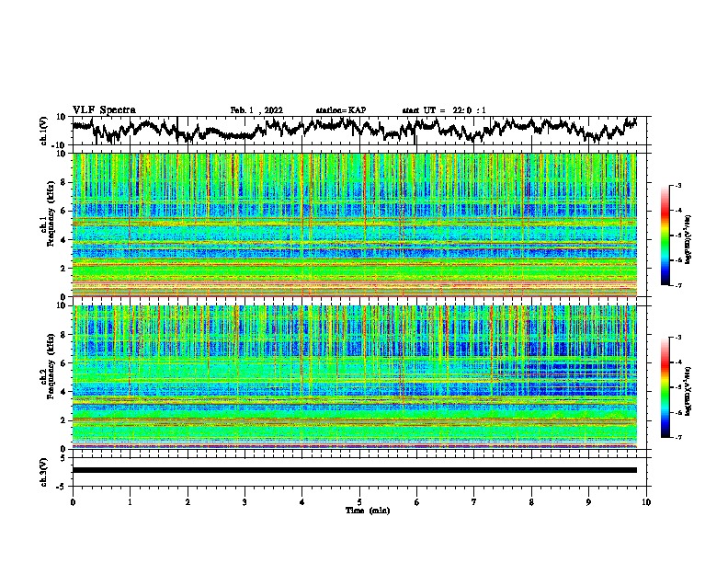Click inside the ch.2 spectrogram panel
This screenshot has height=563, width=728.
(x=354, y=377)
